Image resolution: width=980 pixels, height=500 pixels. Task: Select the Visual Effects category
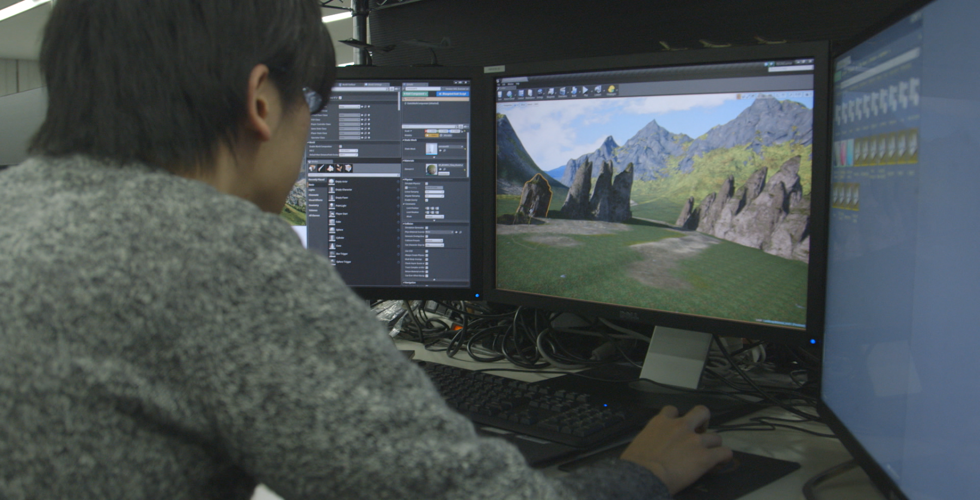[x=316, y=200]
